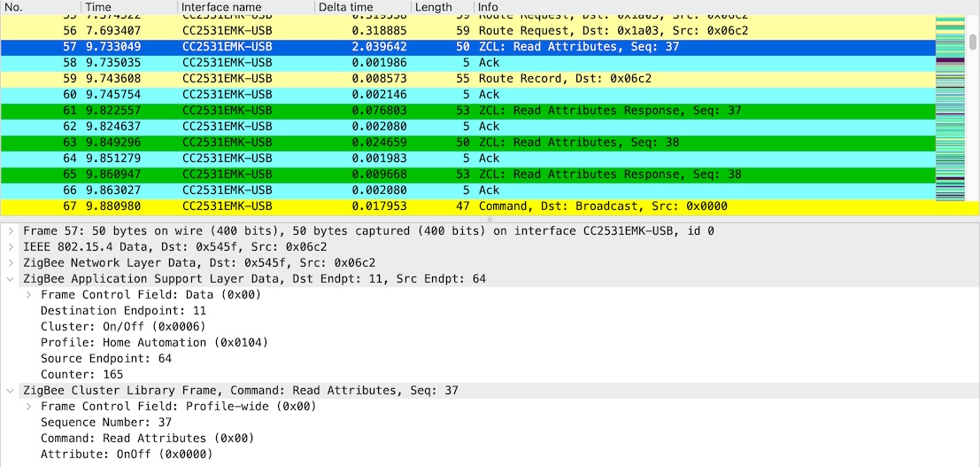Select packet 61 Read Attributes Response Seq 37
The height and width of the screenshot is (467, 980).
tap(467, 111)
